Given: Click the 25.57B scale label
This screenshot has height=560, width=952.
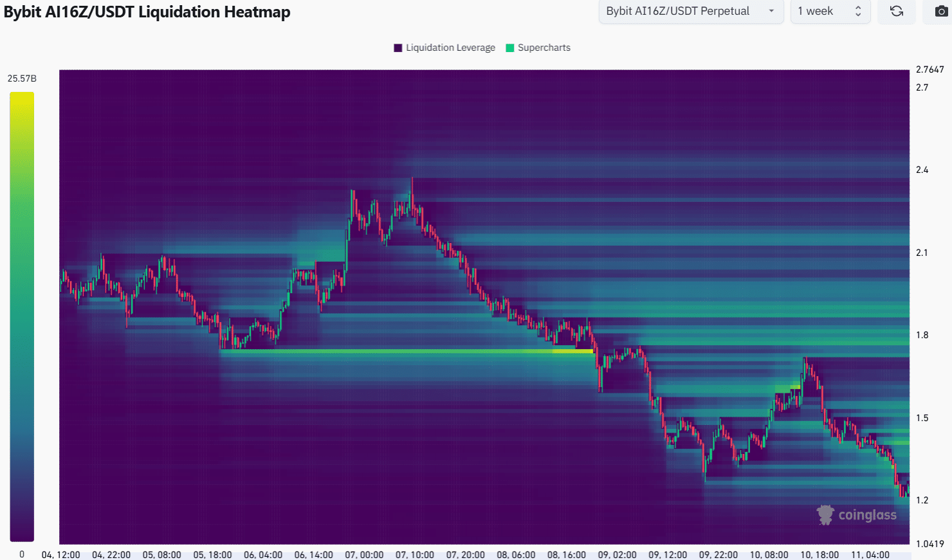Looking at the screenshot, I should click(21, 78).
